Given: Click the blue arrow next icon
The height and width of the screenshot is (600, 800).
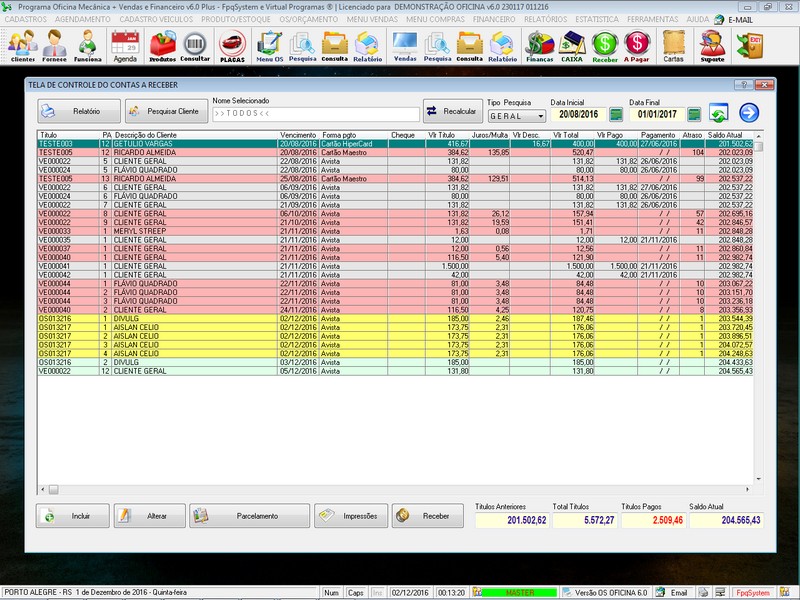Looking at the screenshot, I should click(x=749, y=113).
